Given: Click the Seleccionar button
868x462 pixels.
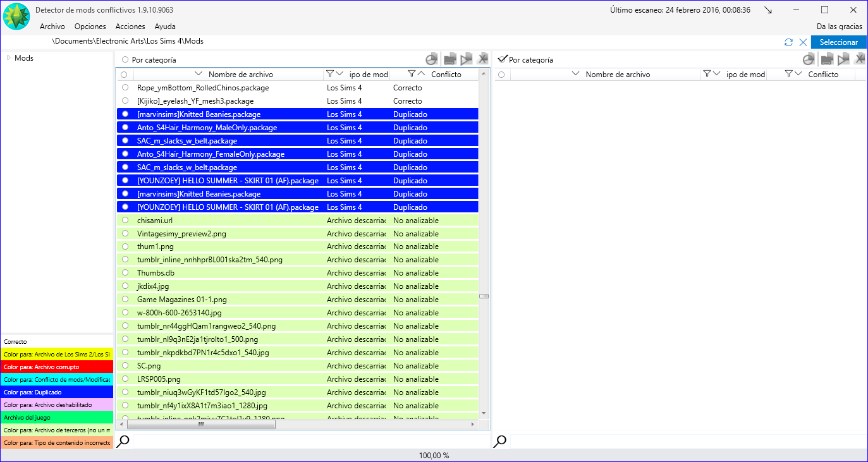Looking at the screenshot, I should [839, 42].
